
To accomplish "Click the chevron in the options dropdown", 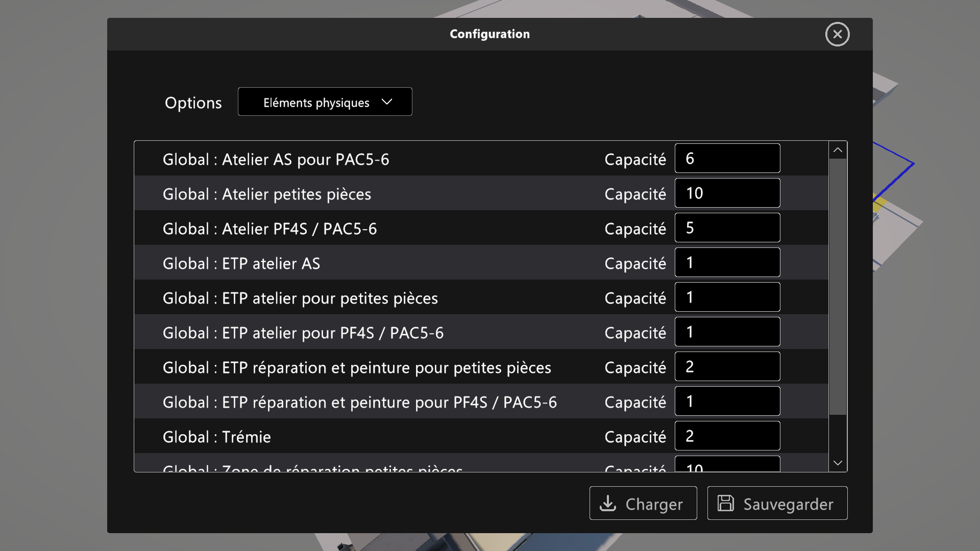I will (x=387, y=102).
